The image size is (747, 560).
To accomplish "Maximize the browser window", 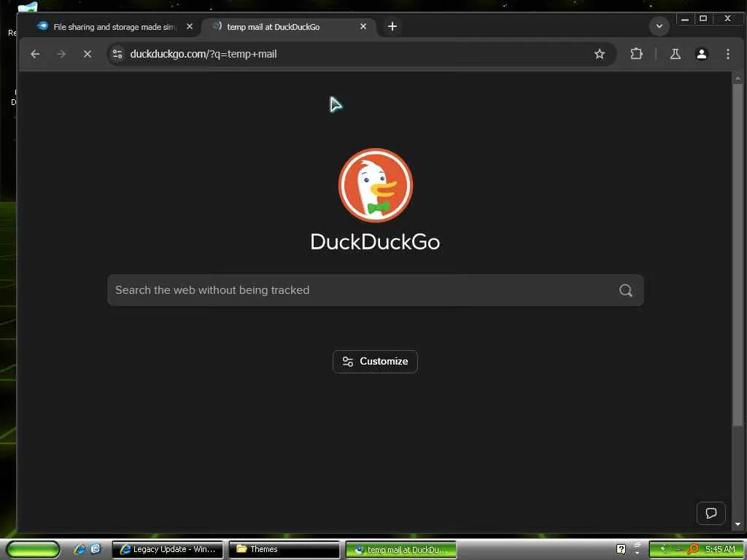I will [x=703, y=18].
